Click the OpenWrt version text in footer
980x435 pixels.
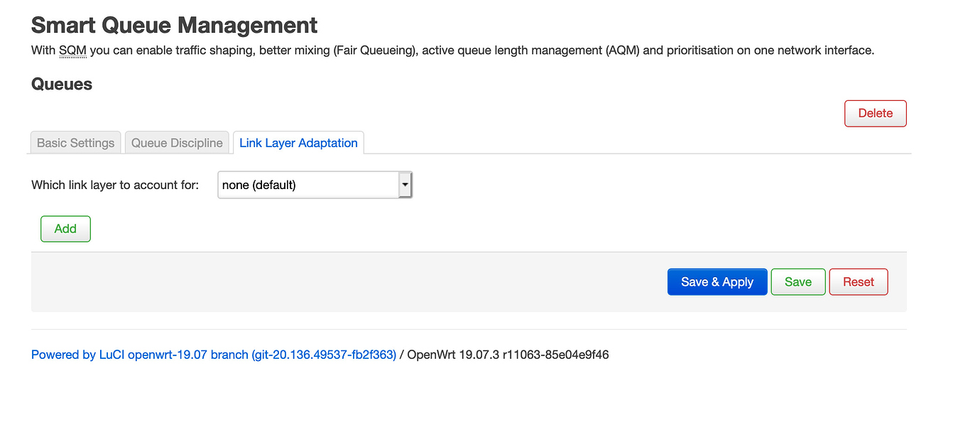click(x=506, y=355)
